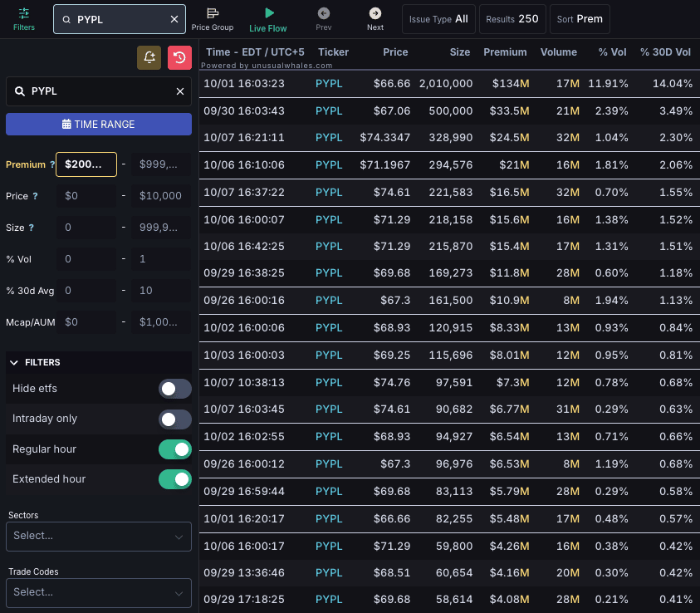The image size is (700, 613).
Task: Enable Intraday only switch
Action: pyautogui.click(x=174, y=419)
